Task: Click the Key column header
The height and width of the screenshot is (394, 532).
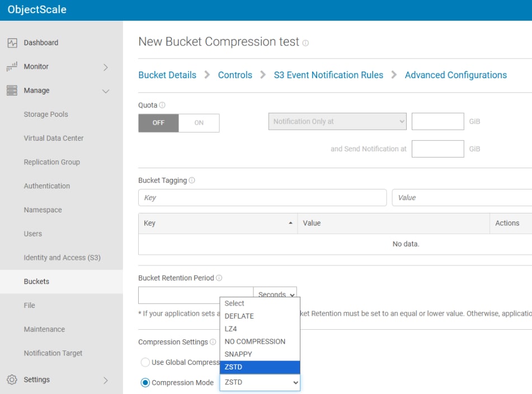Action: [218, 223]
